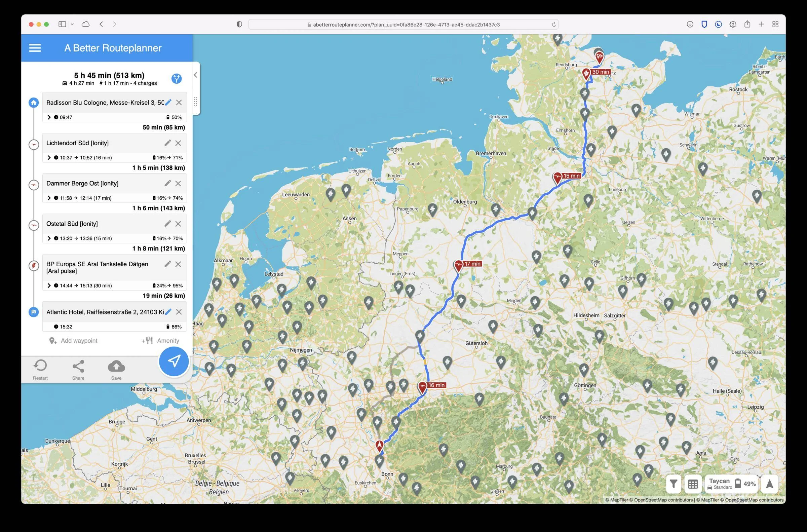Click the Aral pulse icon beside BP Europa
The height and width of the screenshot is (532, 807).
34,266
